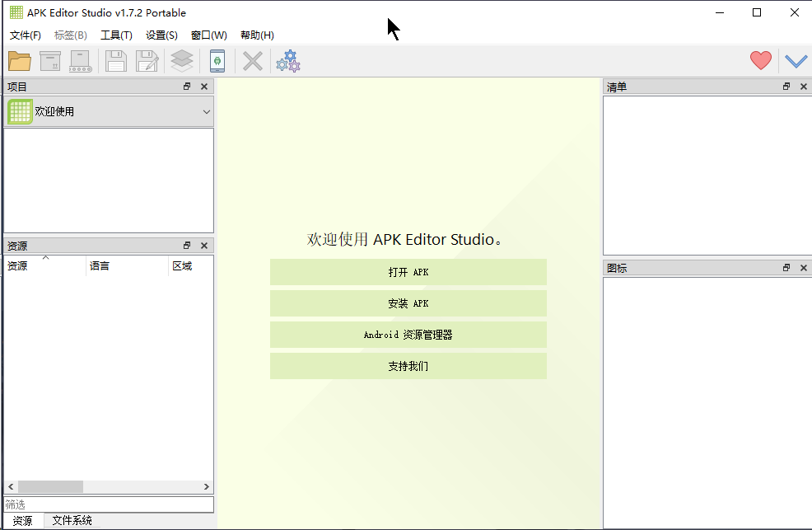Screen dimensions: 812x530
Task: Click the scrollbar right arrow in 资源 panel
Action: [x=206, y=487]
